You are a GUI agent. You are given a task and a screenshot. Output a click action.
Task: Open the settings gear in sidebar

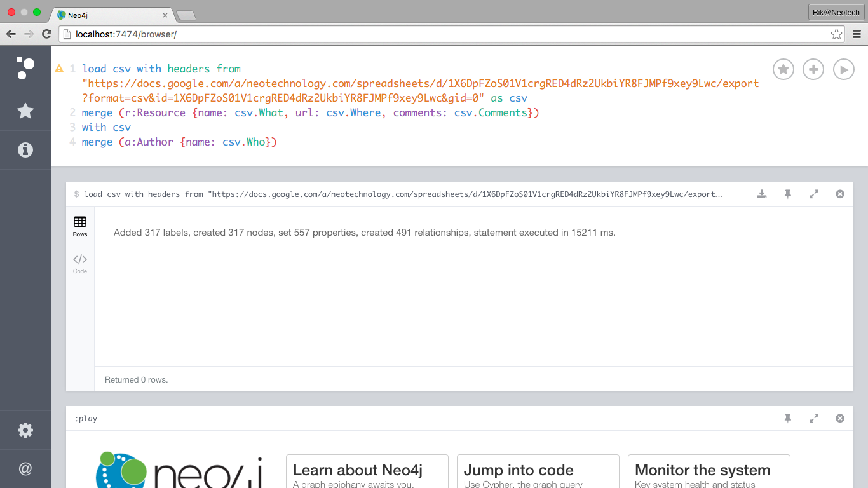point(25,430)
